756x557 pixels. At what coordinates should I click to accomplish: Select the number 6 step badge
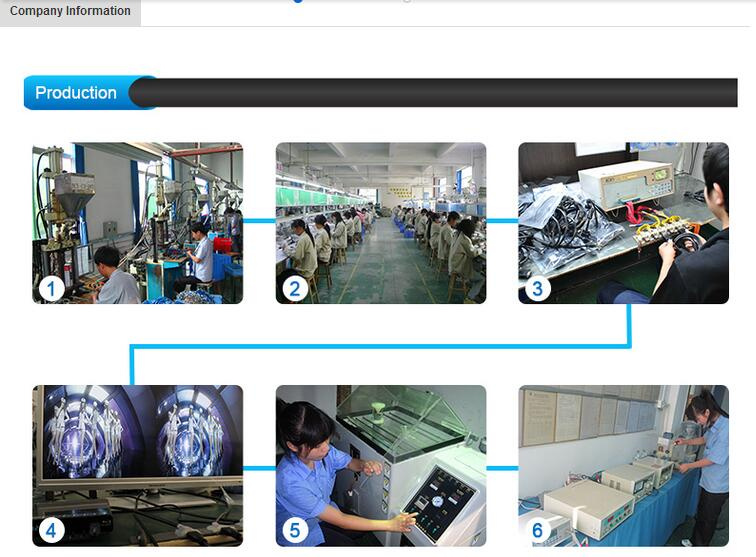click(x=538, y=530)
